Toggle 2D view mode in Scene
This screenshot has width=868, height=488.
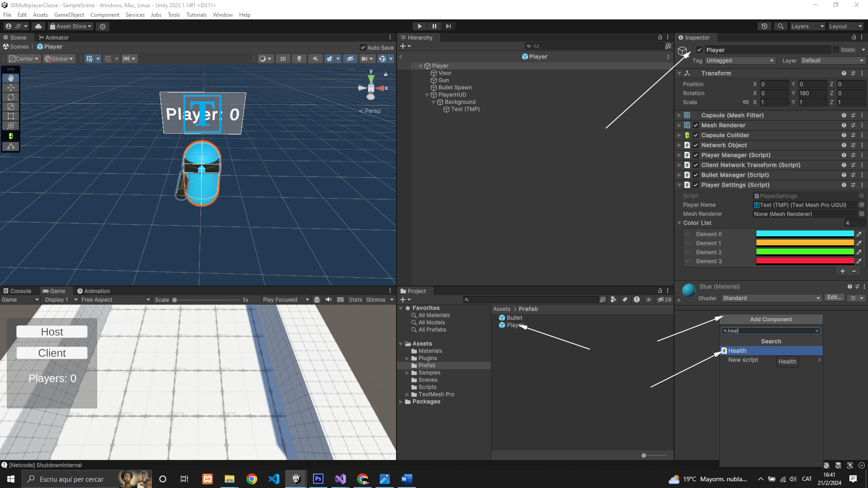283,59
